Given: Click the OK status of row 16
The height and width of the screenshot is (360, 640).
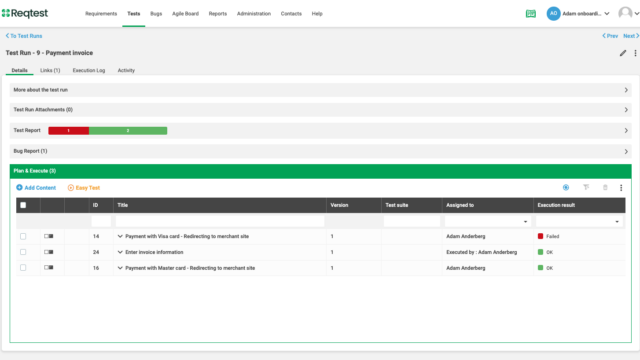Looking at the screenshot, I should point(545,268).
